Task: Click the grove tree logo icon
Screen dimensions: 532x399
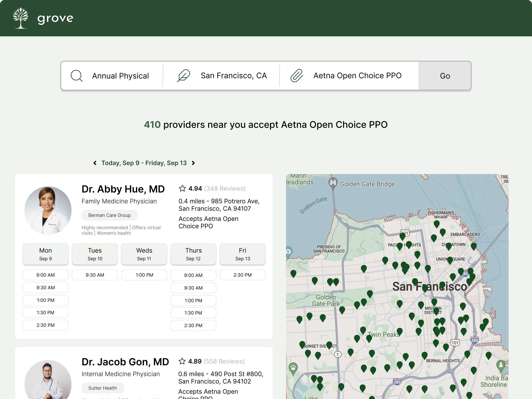Action: 21,18
